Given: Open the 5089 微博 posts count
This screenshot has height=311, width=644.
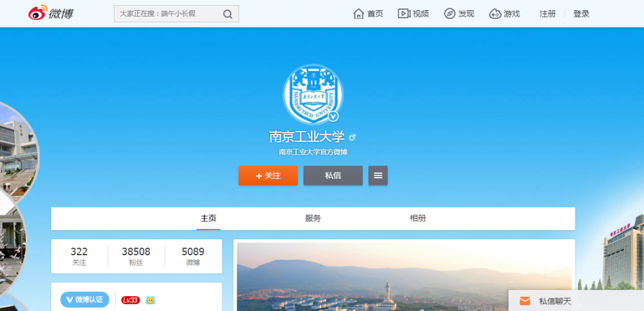Looking at the screenshot, I should pyautogui.click(x=193, y=256).
